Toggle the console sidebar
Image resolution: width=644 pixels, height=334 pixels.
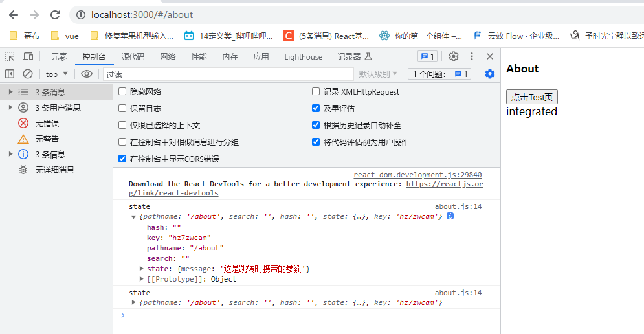(x=10, y=74)
